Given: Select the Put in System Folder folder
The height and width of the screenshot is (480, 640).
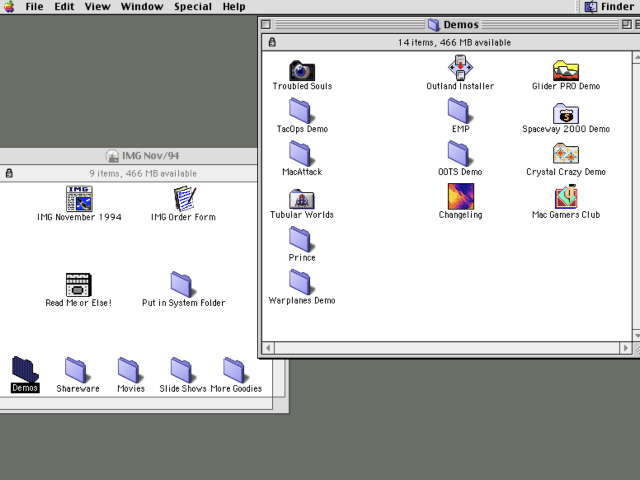Looking at the screenshot, I should pos(182,284).
